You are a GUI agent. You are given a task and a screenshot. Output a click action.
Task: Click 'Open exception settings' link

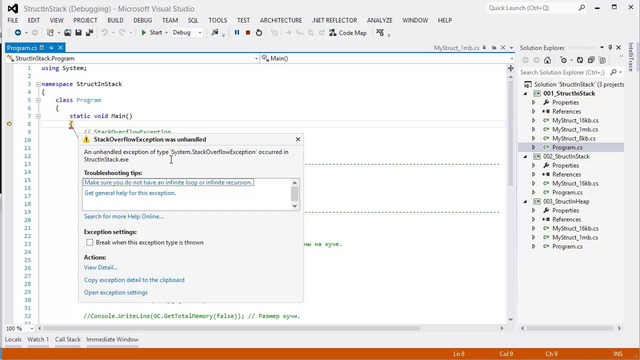[116, 292]
